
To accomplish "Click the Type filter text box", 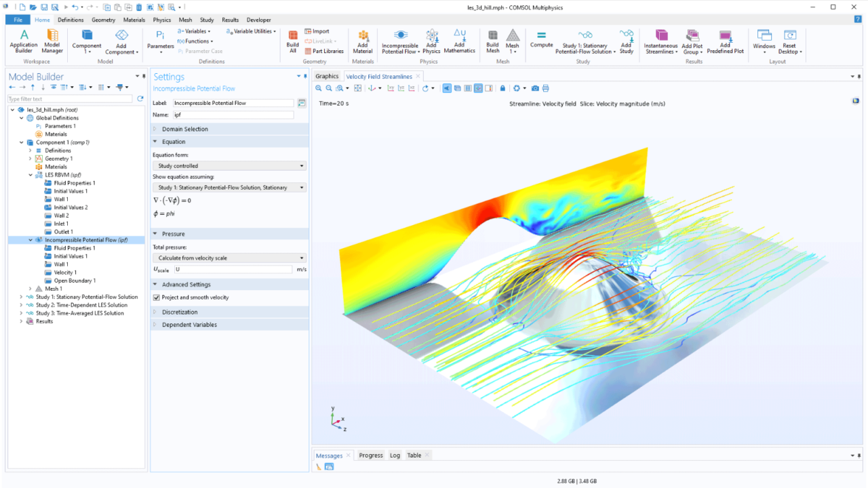I will (x=71, y=99).
